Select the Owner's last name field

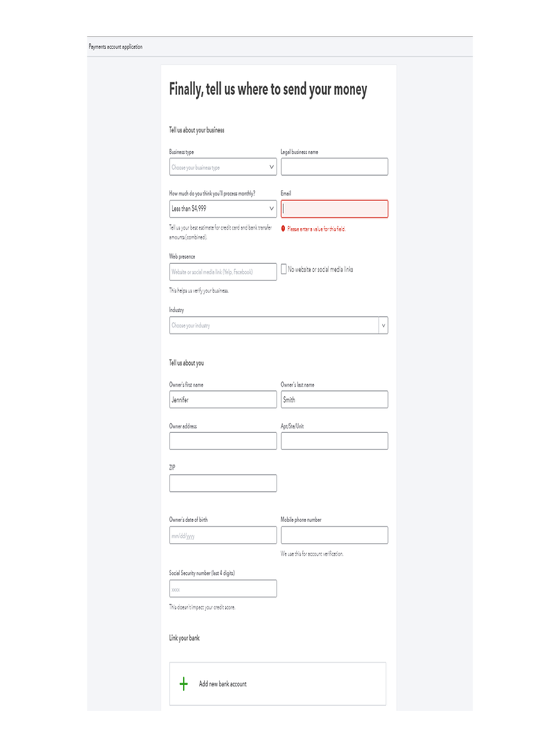[334, 399]
